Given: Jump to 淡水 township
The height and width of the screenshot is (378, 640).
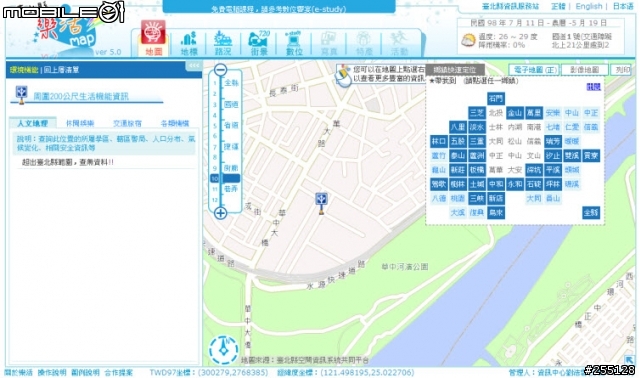Looking at the screenshot, I should point(476,127).
